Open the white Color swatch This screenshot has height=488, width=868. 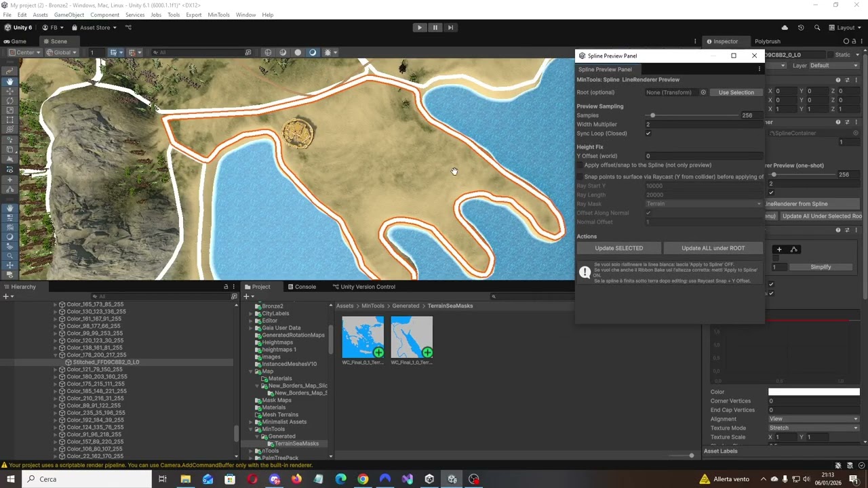(814, 392)
